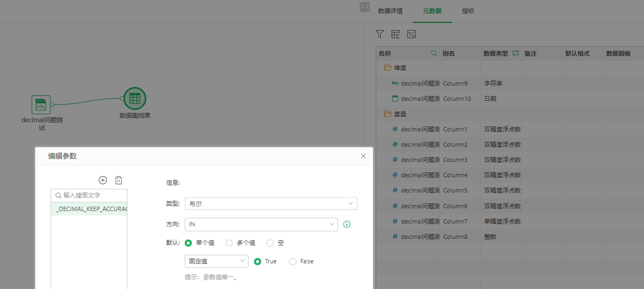
Task: Delete parameter using the trash icon
Action: click(118, 180)
